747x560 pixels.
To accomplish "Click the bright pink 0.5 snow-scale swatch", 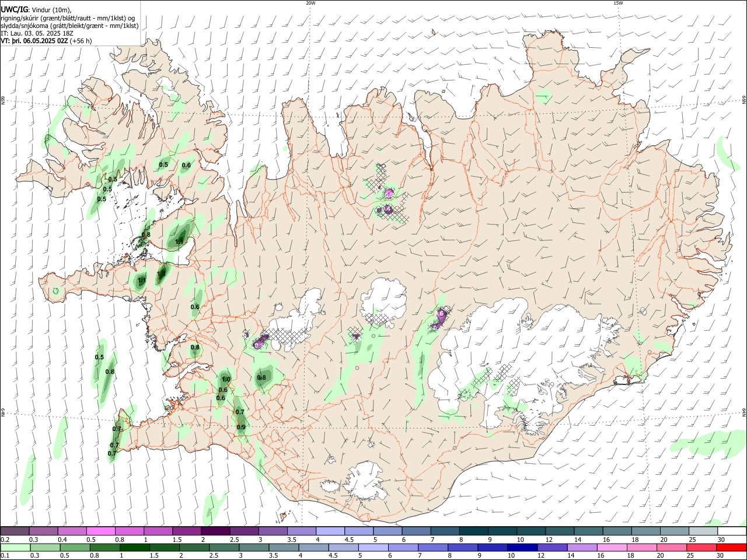I will pos(100,531).
